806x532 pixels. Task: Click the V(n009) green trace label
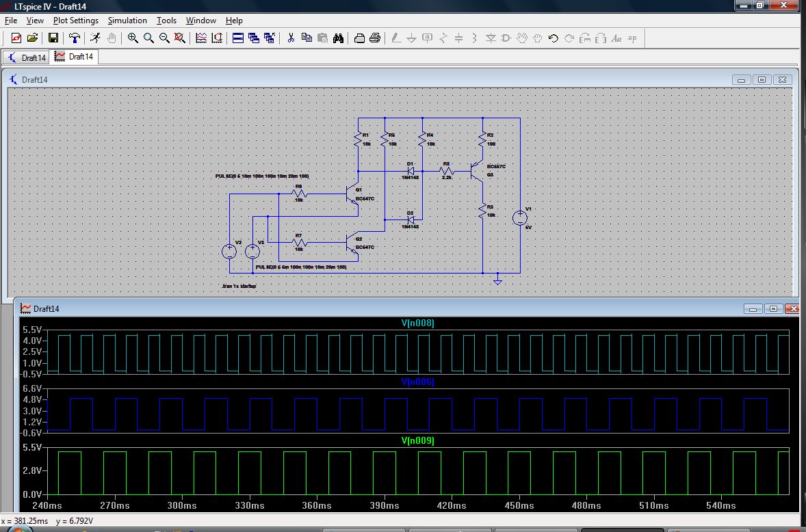click(x=417, y=440)
